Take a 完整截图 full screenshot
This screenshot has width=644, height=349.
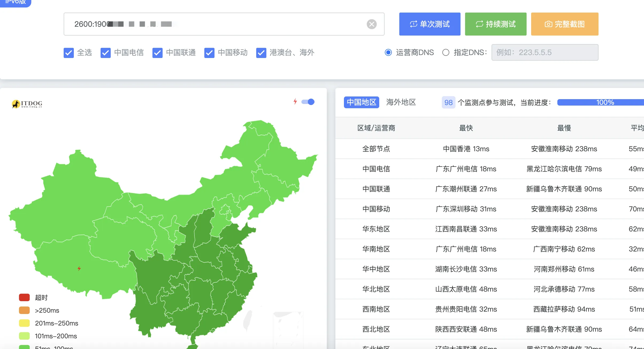[x=565, y=24]
